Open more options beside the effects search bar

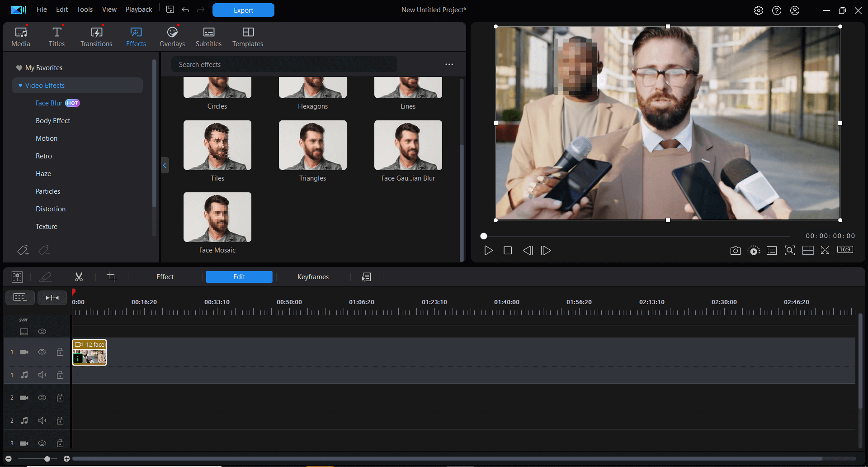[x=449, y=64]
